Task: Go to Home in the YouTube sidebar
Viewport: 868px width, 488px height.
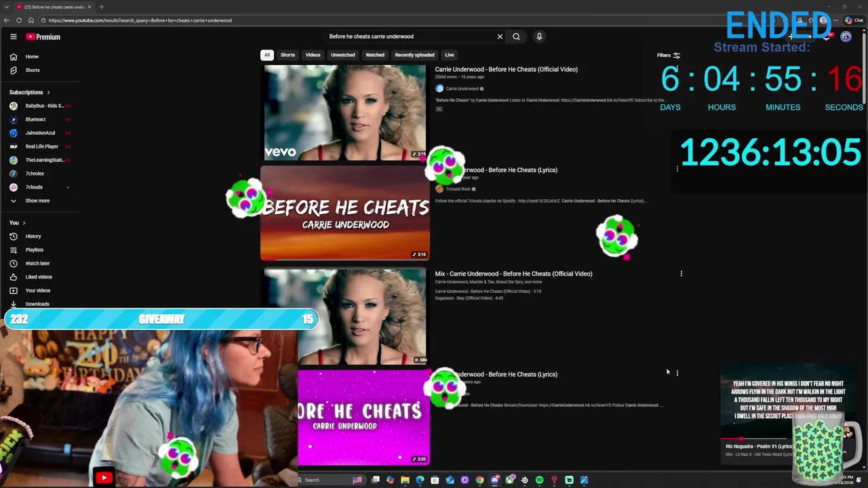Action: [x=32, y=57]
